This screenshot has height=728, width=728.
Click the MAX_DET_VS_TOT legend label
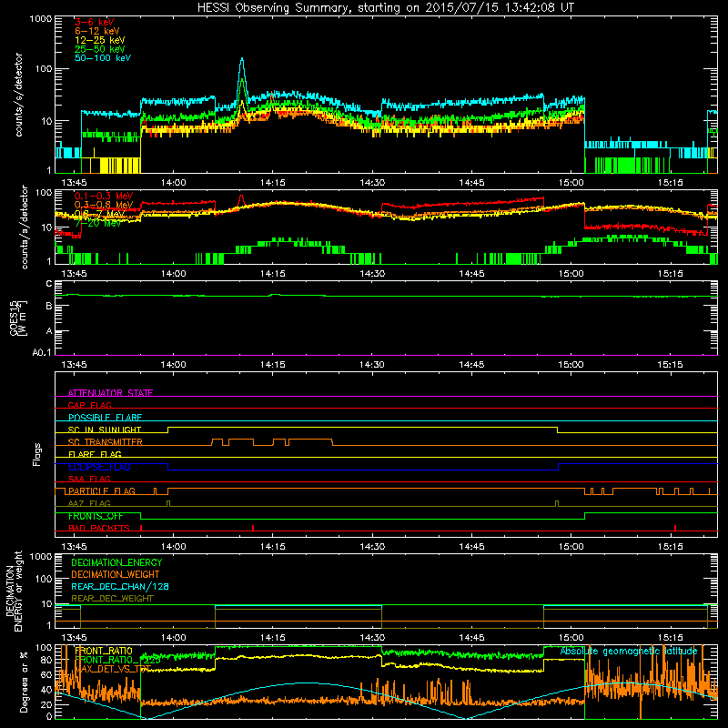[113, 669]
